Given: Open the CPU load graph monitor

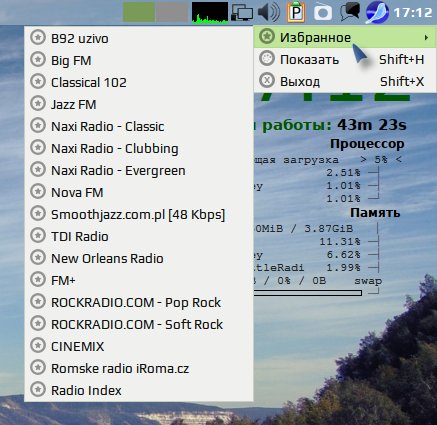Looking at the screenshot, I should (x=210, y=13).
